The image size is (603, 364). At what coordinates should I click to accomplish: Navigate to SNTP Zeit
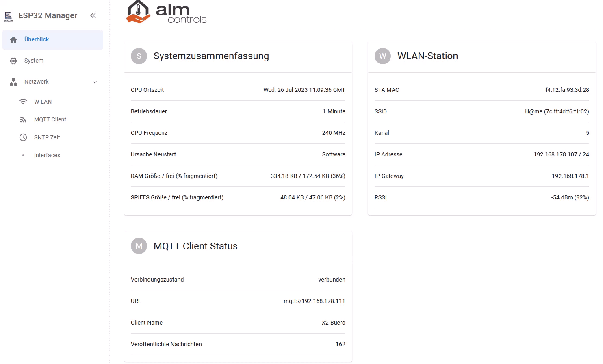pyautogui.click(x=53, y=137)
